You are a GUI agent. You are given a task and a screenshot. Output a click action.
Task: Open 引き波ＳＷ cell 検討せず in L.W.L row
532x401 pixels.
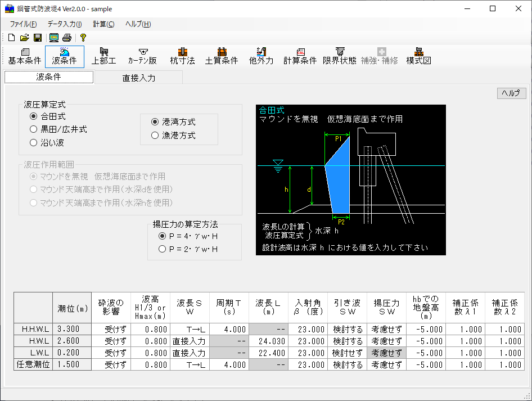click(x=348, y=353)
